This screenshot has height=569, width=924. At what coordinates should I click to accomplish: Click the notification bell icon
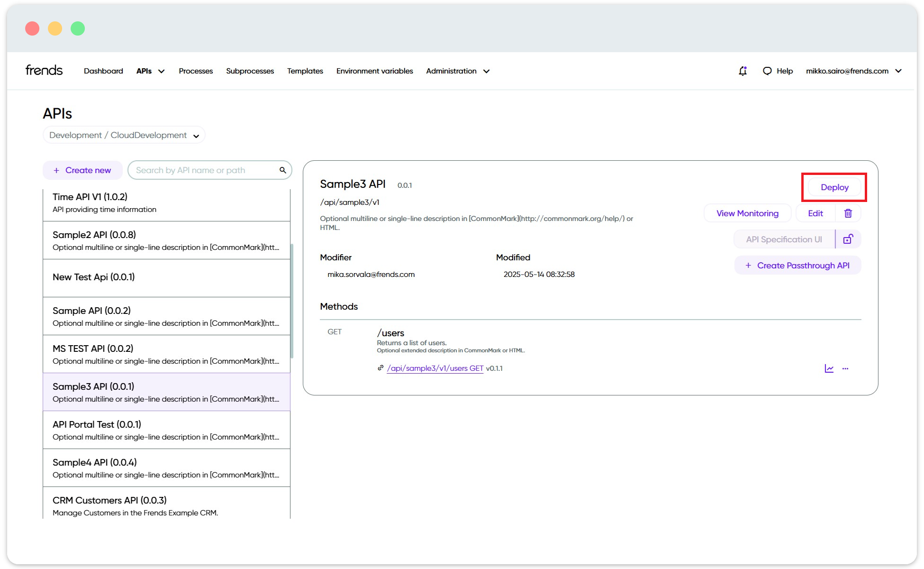click(x=743, y=71)
